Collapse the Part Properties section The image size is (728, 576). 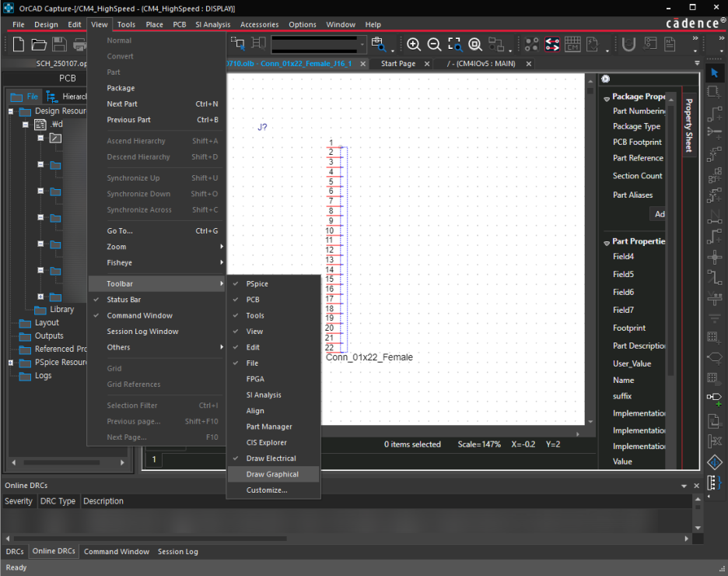(x=607, y=243)
